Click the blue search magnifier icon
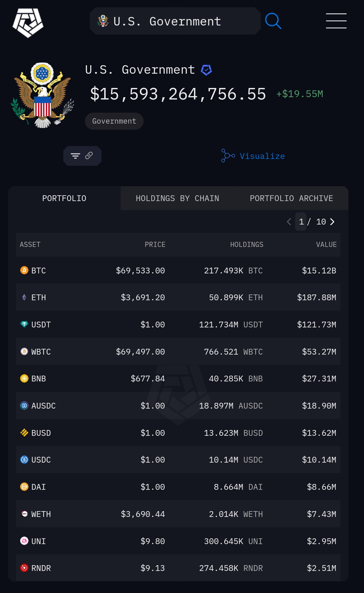The image size is (364, 593). pyautogui.click(x=273, y=21)
